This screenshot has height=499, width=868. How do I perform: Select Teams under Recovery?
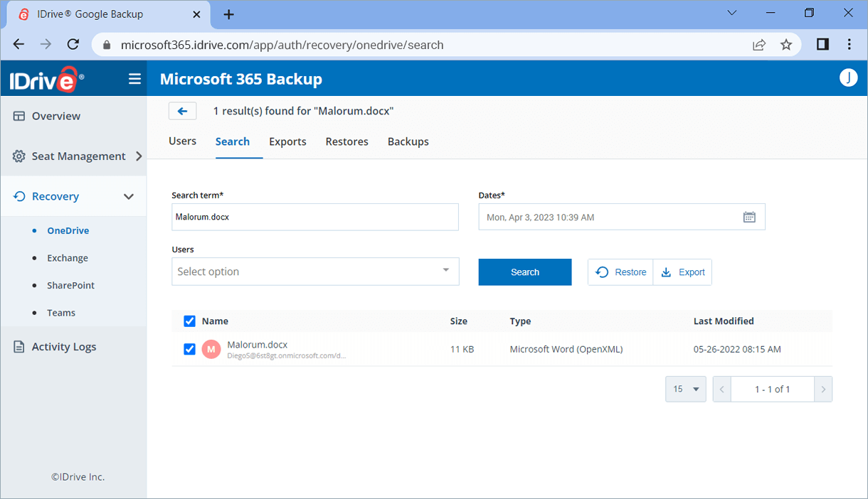coord(61,313)
